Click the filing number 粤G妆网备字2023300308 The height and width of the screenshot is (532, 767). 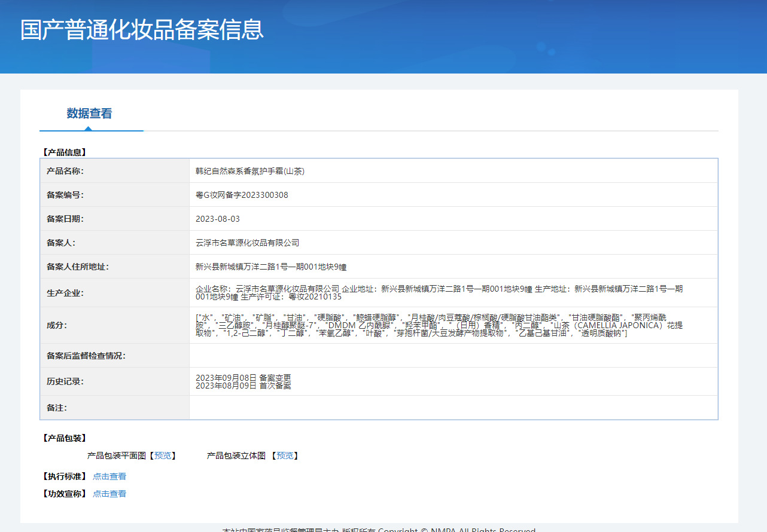click(x=242, y=195)
